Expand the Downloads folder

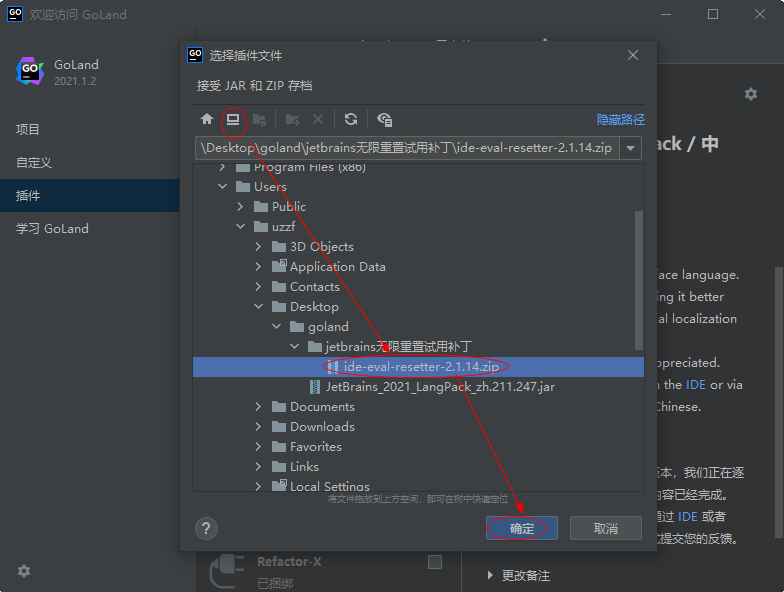258,427
